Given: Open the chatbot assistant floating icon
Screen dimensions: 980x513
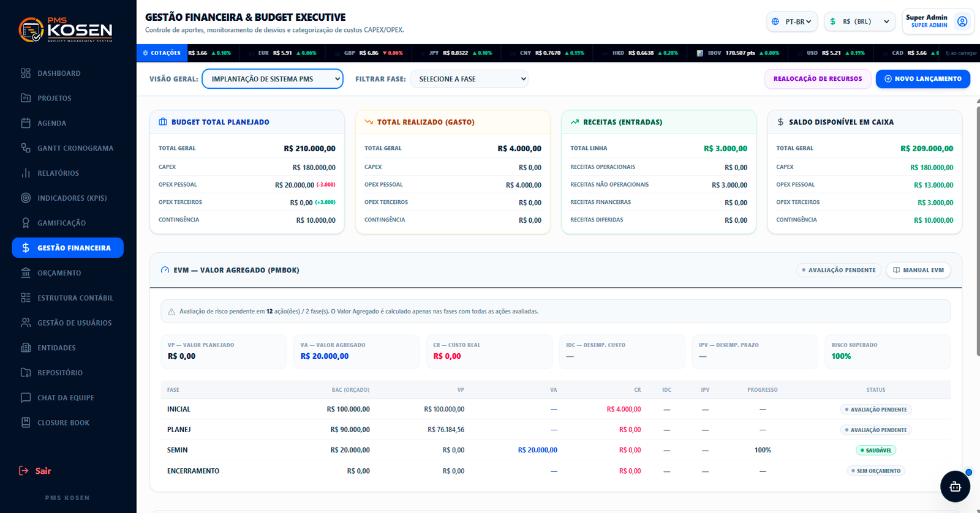Looking at the screenshot, I should coord(955,487).
